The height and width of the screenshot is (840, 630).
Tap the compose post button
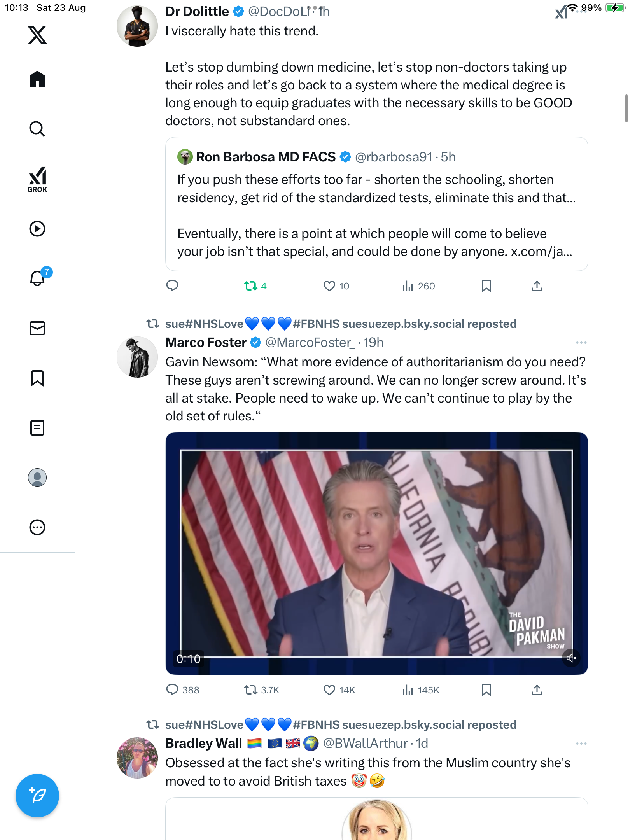(37, 796)
